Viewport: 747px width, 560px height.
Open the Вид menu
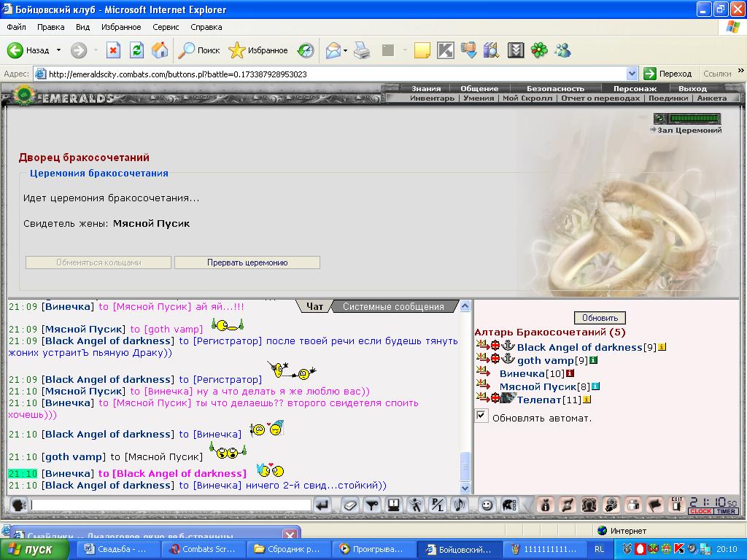[82, 27]
